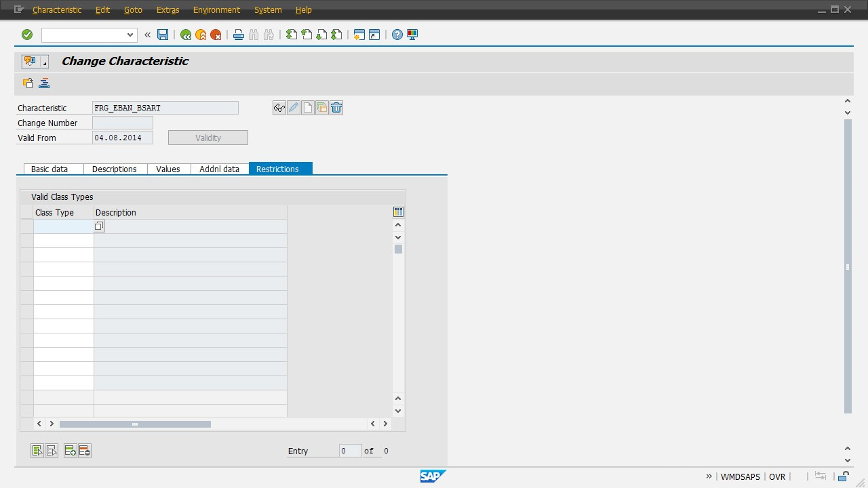Screen dimensions: 868x488
Task: Open table column configuration icon
Action: pos(398,212)
